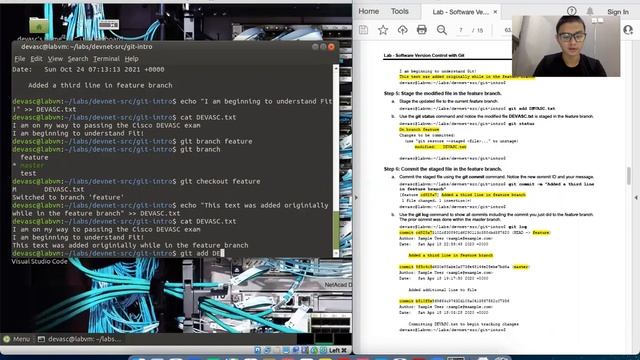The width and height of the screenshot is (640, 360).
Task: Click highlighted 'modified: DEVASC.txt' in PDF
Action: [x=440, y=147]
